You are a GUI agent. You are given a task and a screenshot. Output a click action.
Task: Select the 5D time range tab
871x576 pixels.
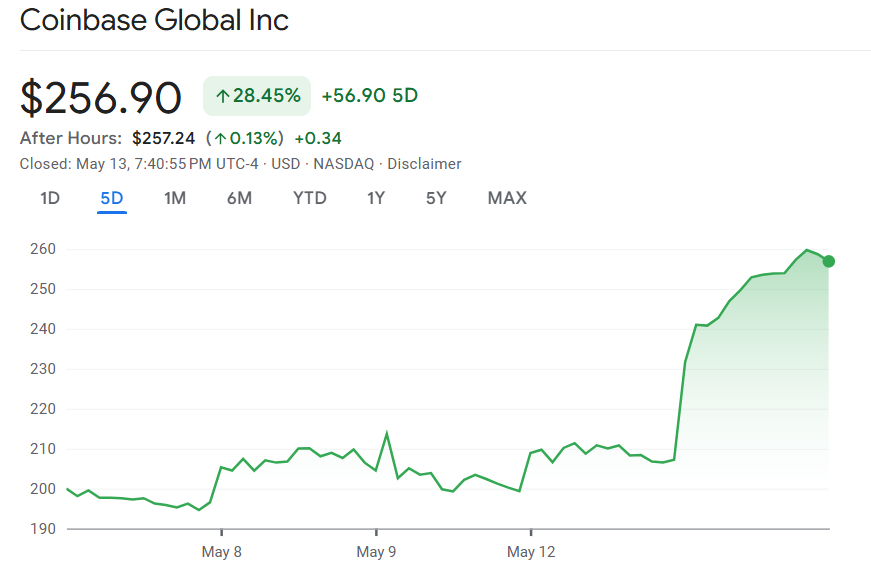coord(112,198)
